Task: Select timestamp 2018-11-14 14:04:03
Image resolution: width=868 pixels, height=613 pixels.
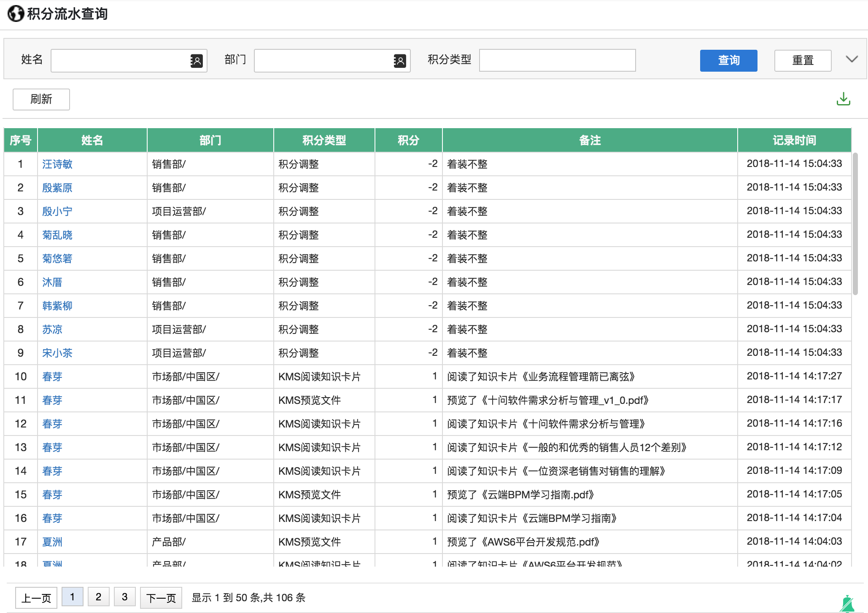Action: click(794, 541)
